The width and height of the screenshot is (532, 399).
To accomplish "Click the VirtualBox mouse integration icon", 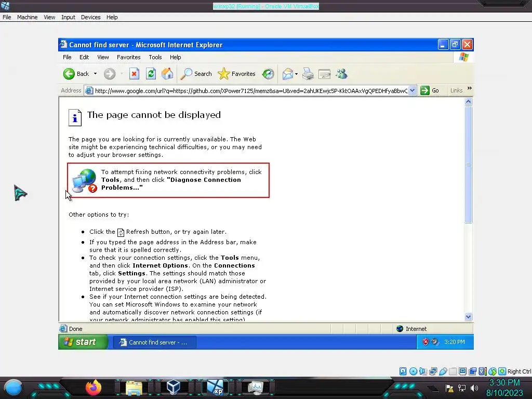I will [x=493, y=371].
